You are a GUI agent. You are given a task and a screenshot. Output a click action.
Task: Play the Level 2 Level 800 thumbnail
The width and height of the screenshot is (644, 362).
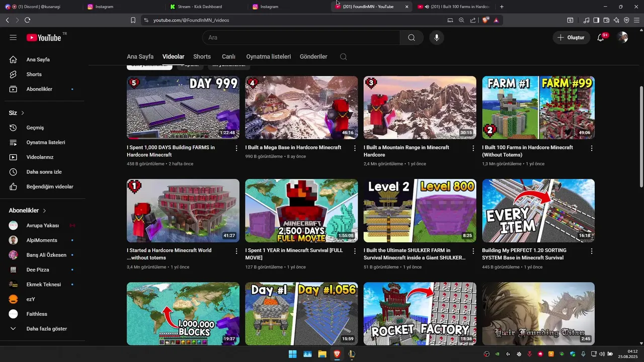(x=420, y=211)
